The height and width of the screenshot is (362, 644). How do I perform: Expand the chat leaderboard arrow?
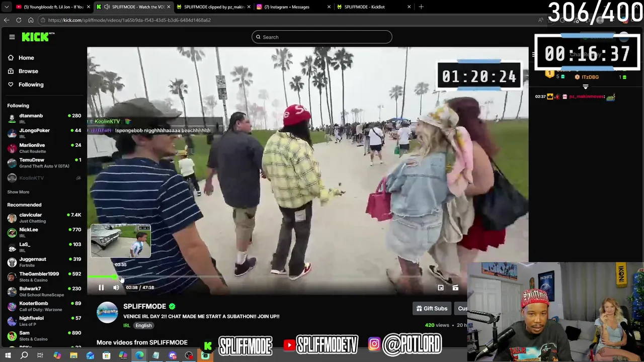[585, 86]
